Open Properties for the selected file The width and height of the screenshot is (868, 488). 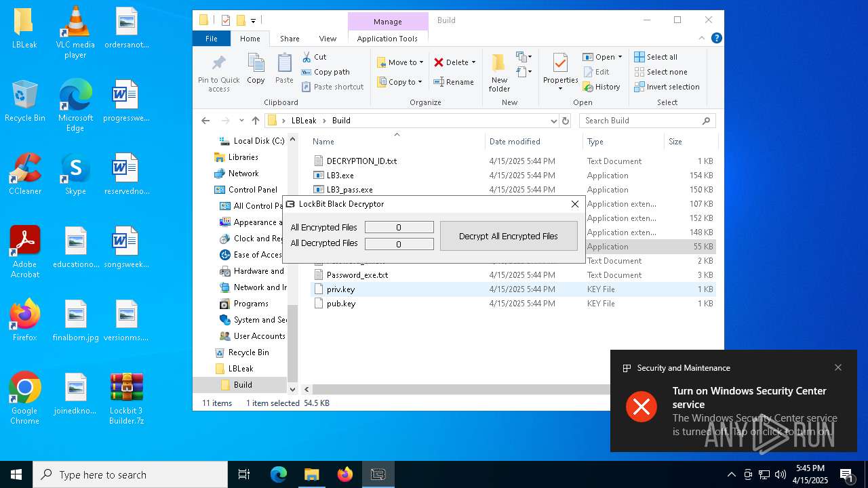pos(560,73)
